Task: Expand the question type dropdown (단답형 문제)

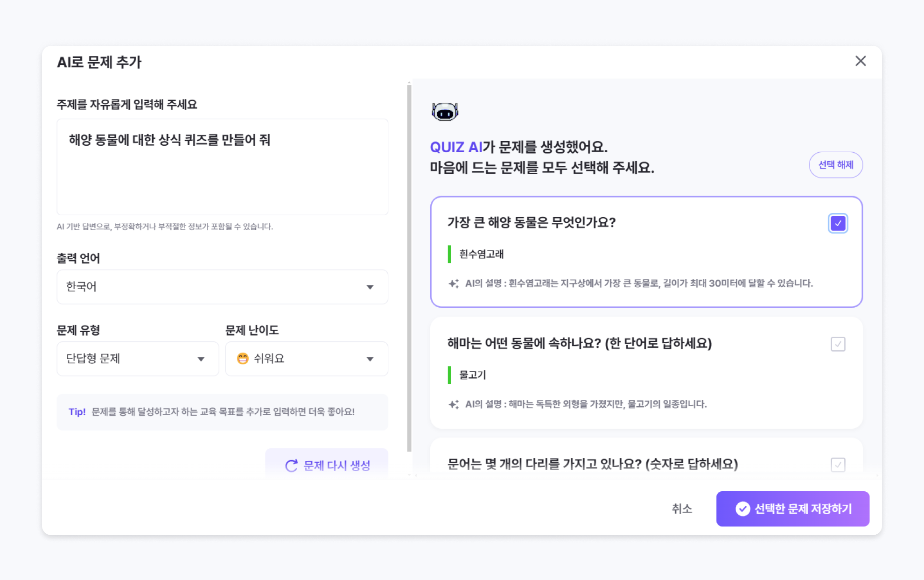Action: pos(138,359)
